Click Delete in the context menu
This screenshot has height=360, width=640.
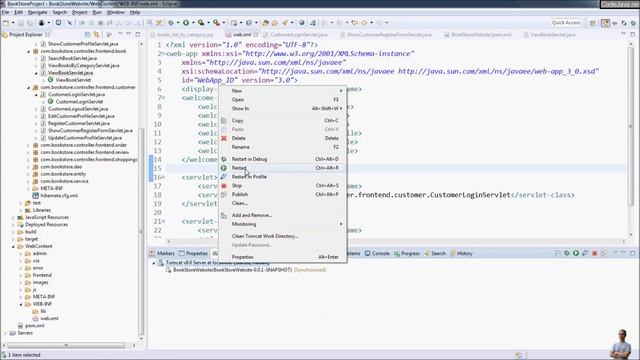283,138
